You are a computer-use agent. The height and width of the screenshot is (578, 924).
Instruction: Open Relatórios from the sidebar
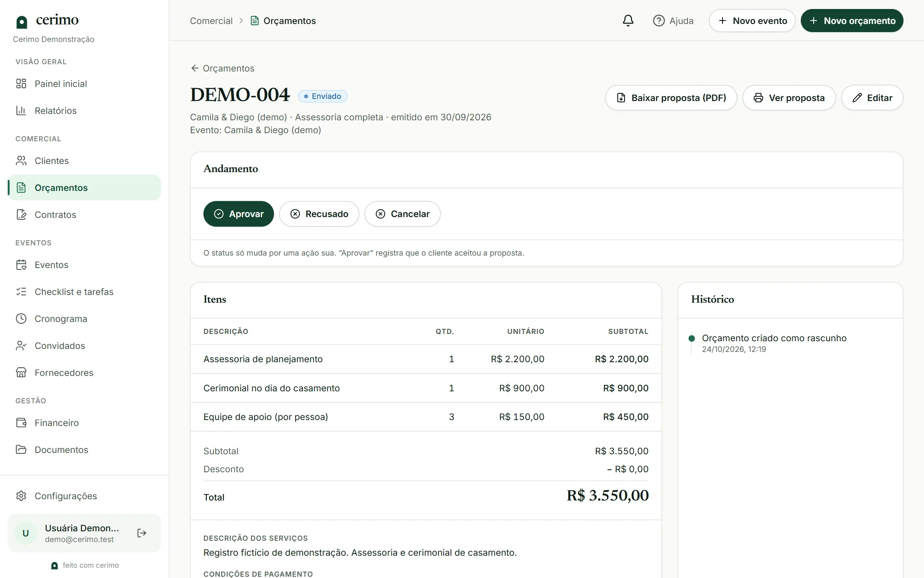84,111
